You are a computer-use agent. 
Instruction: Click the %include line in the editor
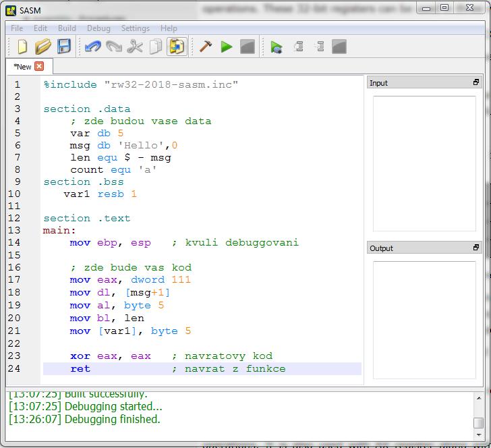(141, 84)
